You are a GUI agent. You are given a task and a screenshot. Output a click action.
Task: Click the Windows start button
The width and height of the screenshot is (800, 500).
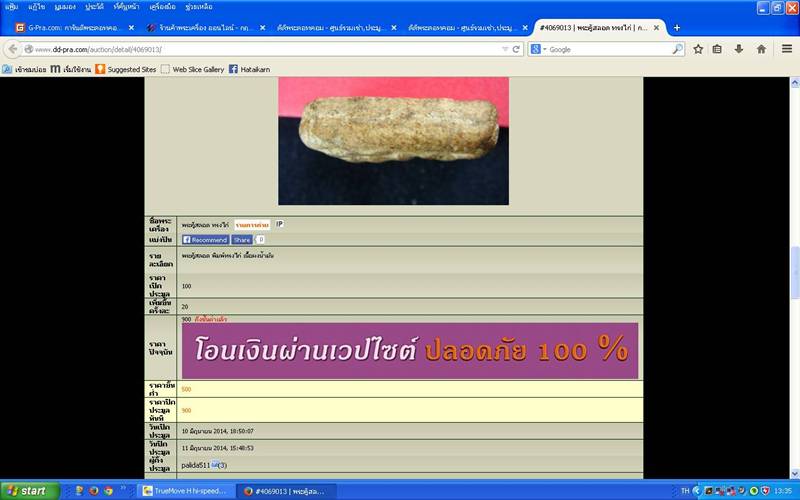[x=30, y=491]
